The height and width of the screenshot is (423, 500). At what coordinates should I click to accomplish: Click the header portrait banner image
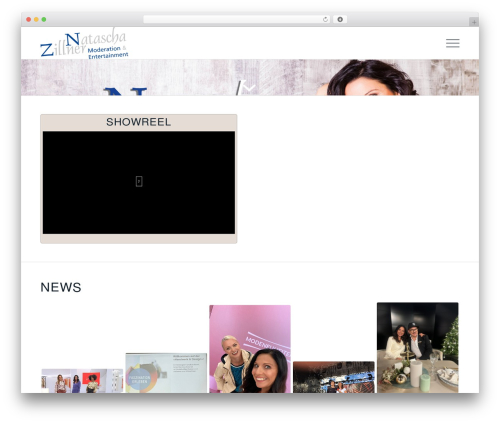[250, 77]
